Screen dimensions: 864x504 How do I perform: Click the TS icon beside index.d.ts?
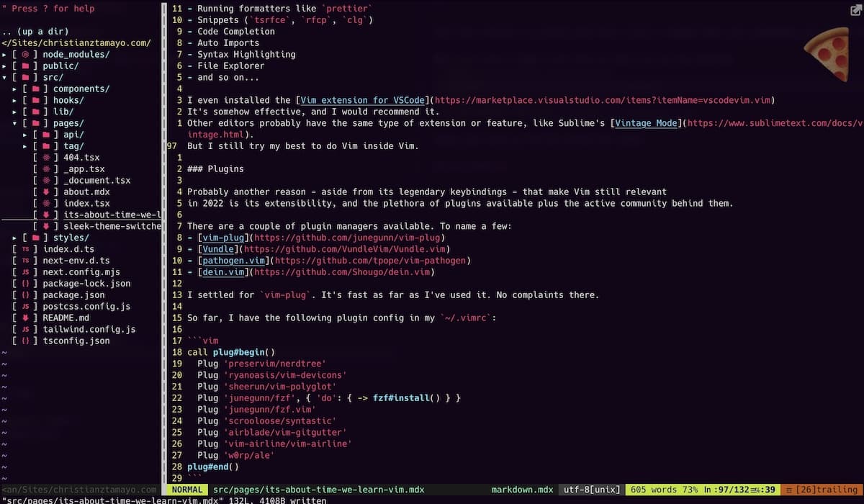pos(26,249)
